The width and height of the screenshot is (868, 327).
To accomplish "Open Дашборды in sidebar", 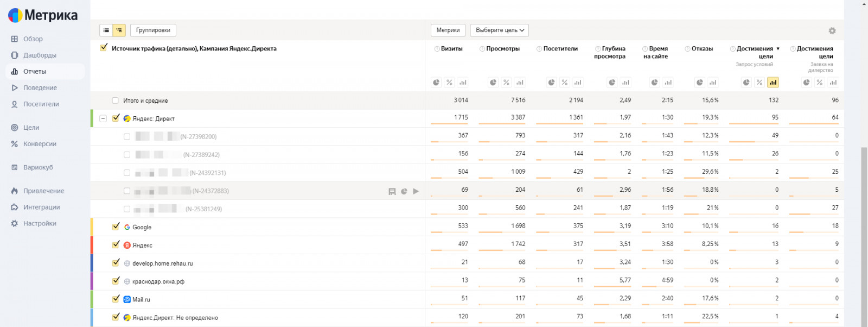I will coord(40,55).
